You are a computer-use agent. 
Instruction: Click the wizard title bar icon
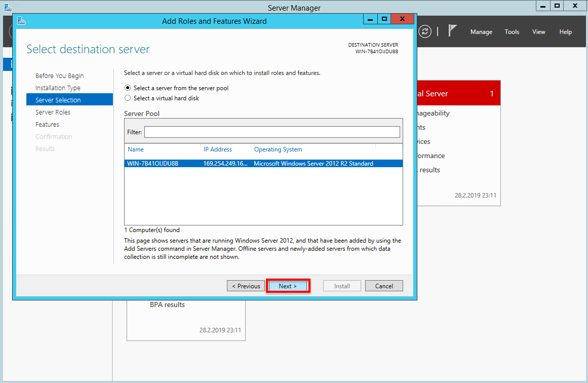click(x=21, y=21)
